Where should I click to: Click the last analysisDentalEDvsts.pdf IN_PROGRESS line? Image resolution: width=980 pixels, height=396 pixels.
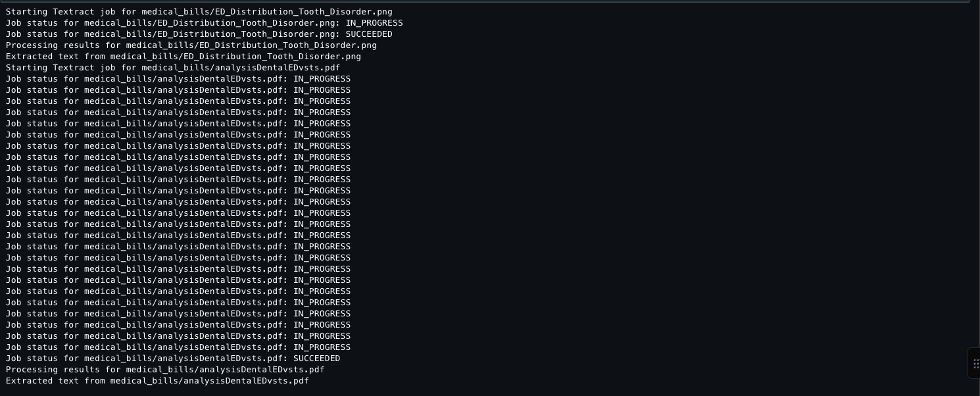[x=178, y=347]
